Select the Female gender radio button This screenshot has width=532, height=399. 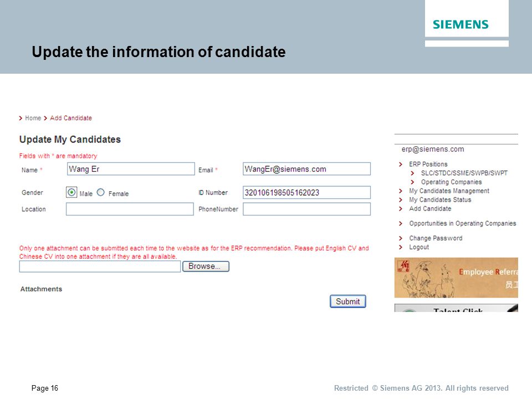(101, 192)
